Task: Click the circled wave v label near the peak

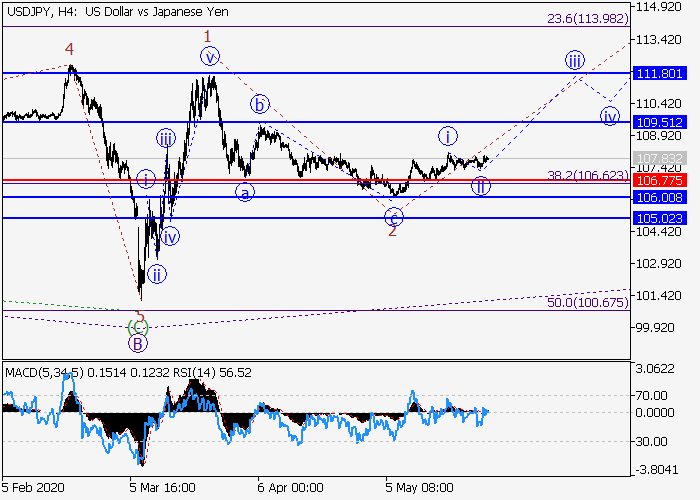Action: [209, 57]
